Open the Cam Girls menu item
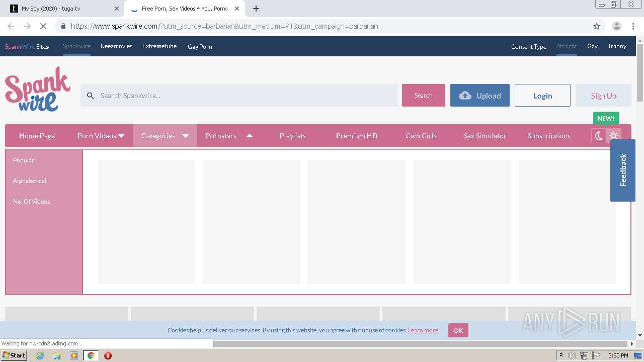 click(421, 136)
